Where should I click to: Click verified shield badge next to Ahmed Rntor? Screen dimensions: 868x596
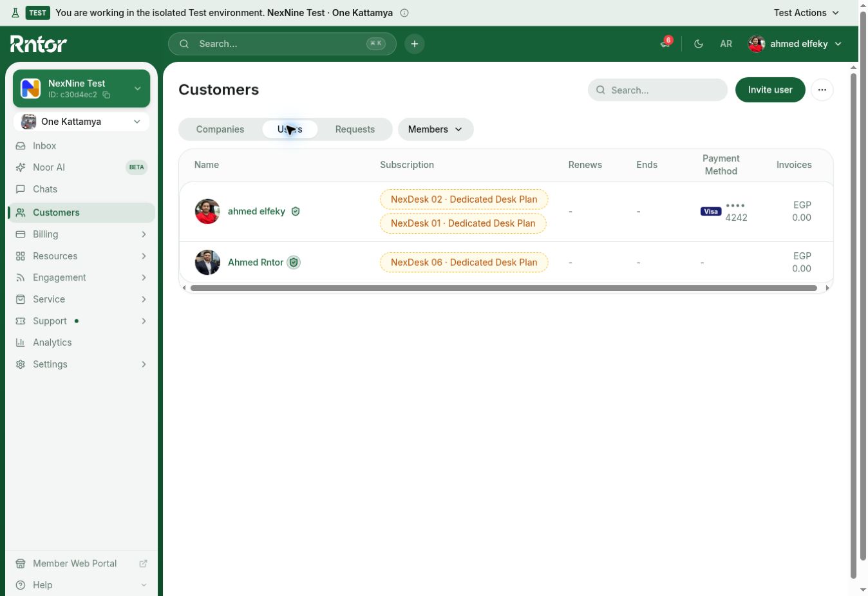pyautogui.click(x=294, y=263)
